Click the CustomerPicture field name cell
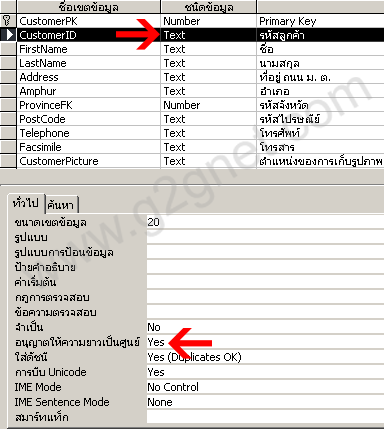 click(89, 161)
